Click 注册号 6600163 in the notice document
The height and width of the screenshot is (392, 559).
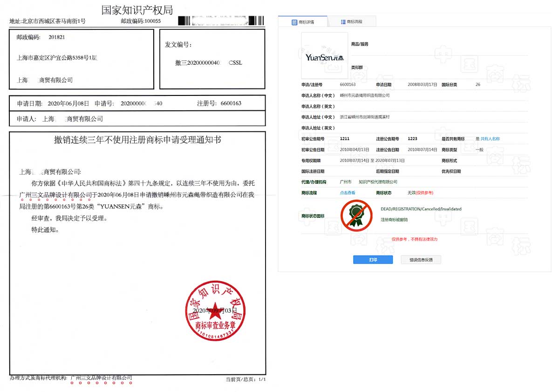219,103
